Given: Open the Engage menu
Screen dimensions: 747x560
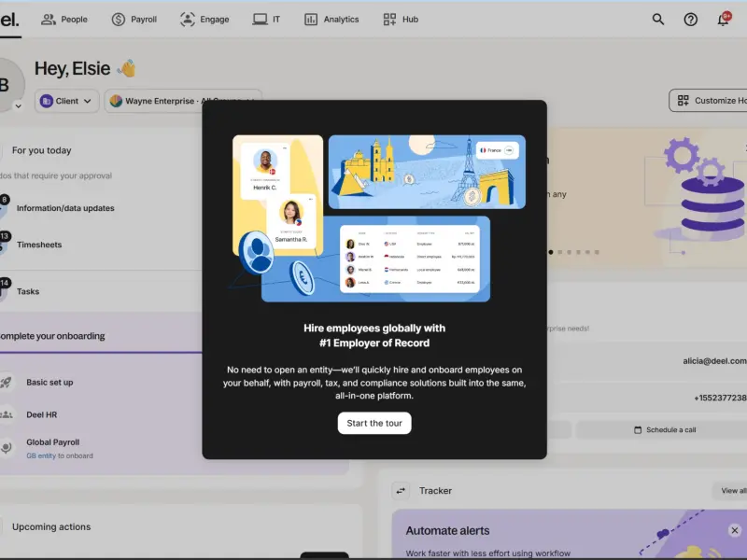Looking at the screenshot, I should pos(204,20).
